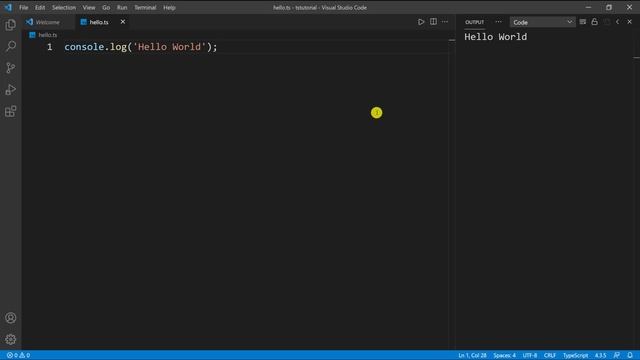Open the Help menu
Image resolution: width=640 pixels, height=360 pixels.
pyautogui.click(x=169, y=7)
